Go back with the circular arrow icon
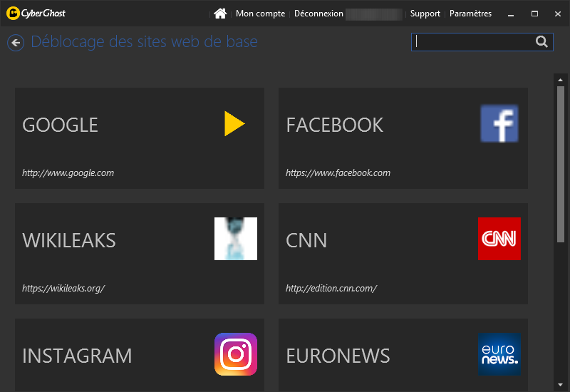This screenshot has height=392, width=570. [x=16, y=43]
